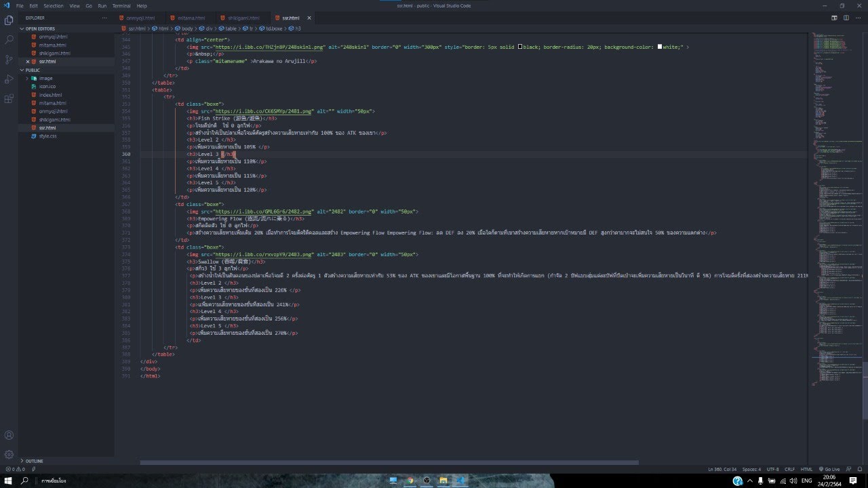Click body in the breadcrumb path

(187, 28)
